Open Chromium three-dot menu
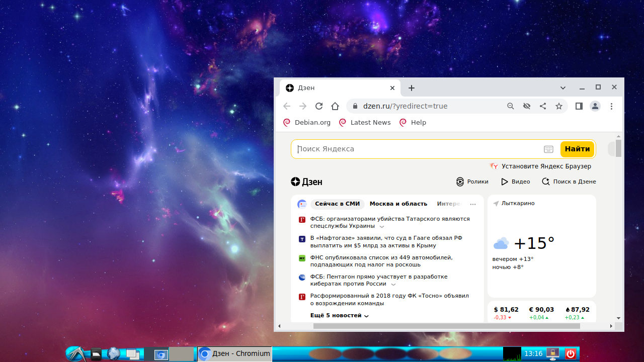This screenshot has height=362, width=644. (612, 106)
